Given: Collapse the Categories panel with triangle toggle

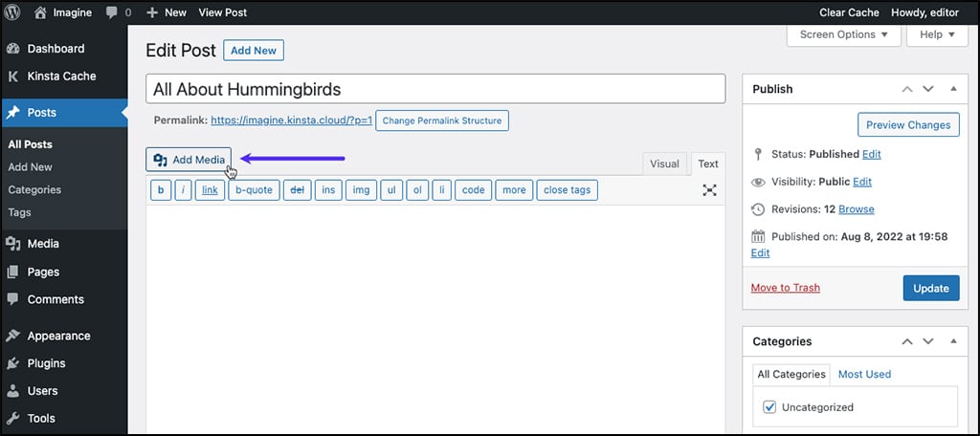Looking at the screenshot, I should [x=952, y=341].
